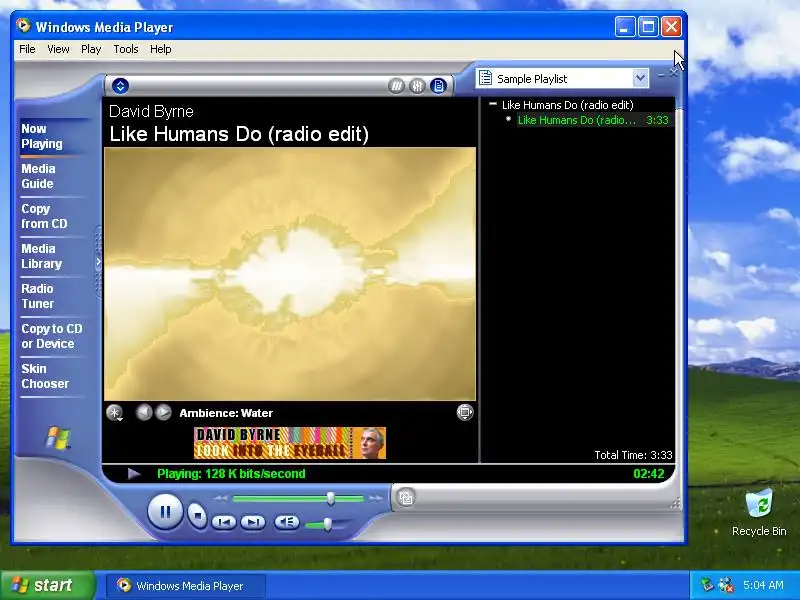The image size is (800, 600).
Task: Click the David Byrne artist name text
Action: click(151, 112)
